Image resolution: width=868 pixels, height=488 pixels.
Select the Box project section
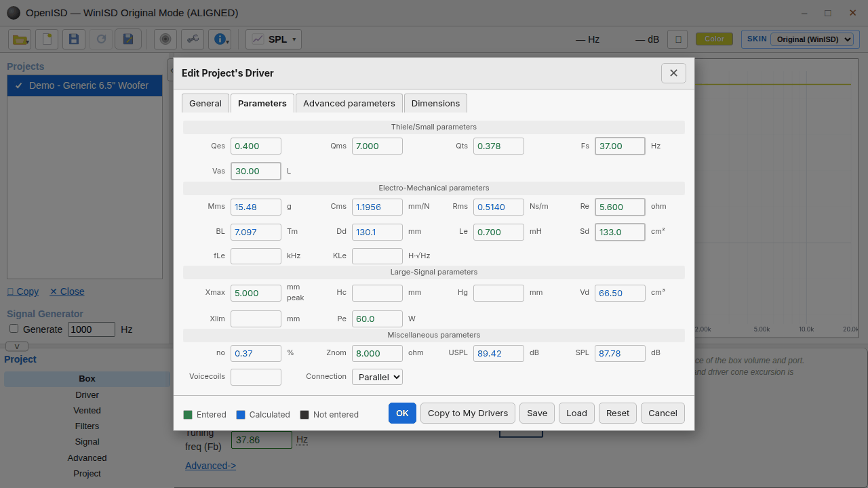coord(87,379)
